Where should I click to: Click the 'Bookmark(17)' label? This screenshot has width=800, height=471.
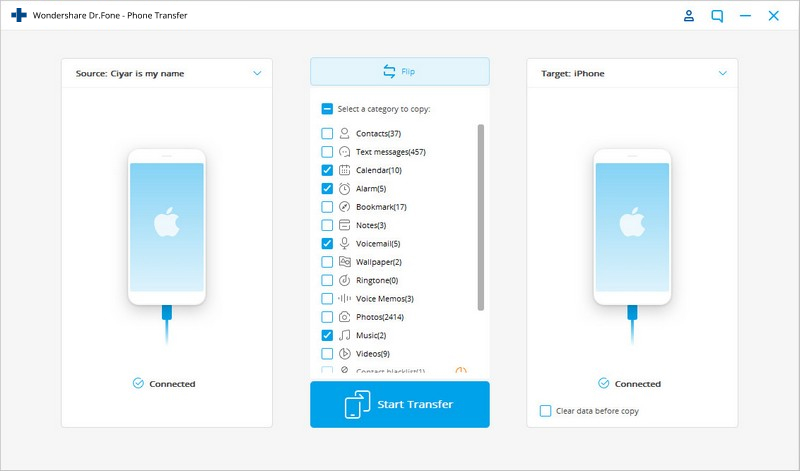[381, 207]
